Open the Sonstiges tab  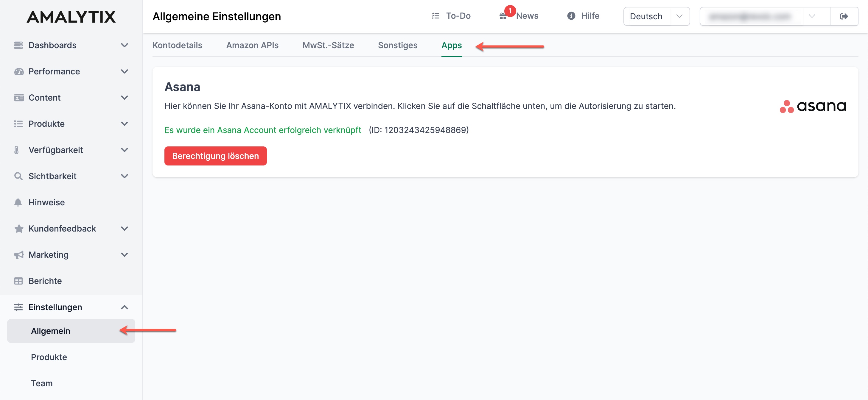point(398,45)
